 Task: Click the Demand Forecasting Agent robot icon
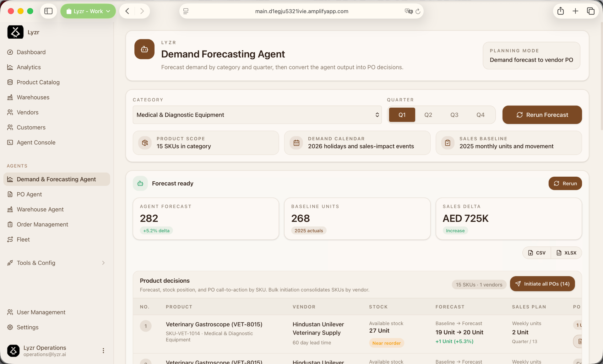(x=144, y=49)
